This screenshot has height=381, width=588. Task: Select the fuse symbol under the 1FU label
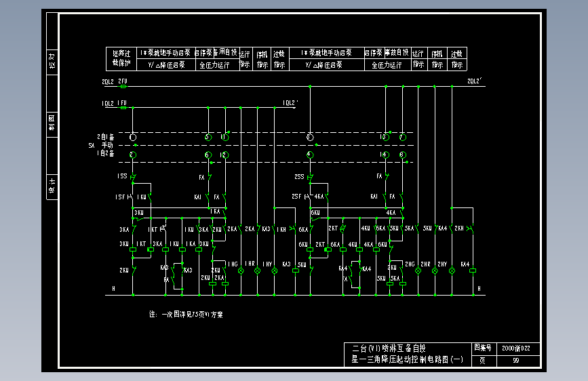pos(123,108)
